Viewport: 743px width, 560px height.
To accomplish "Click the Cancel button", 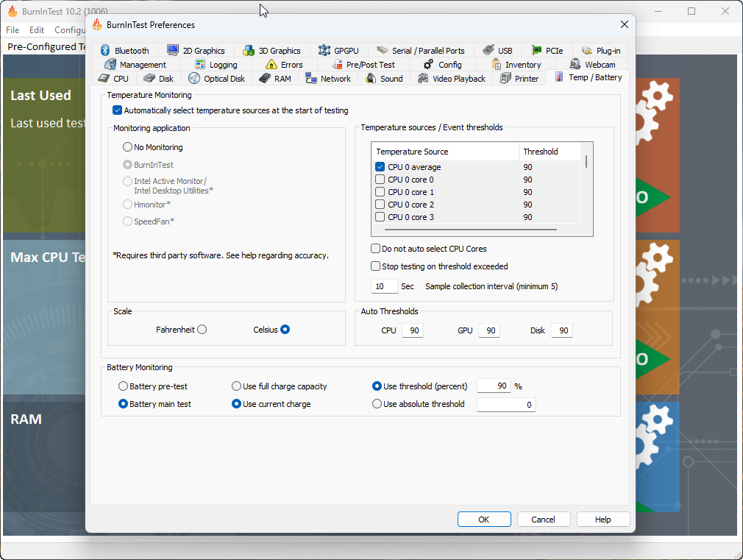I will click(543, 520).
